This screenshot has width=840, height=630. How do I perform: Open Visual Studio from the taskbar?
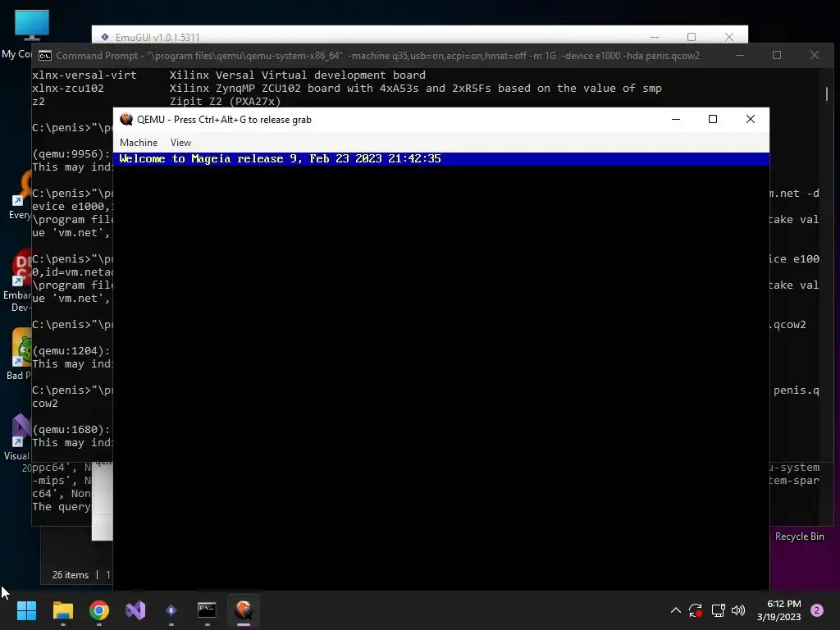point(135,610)
